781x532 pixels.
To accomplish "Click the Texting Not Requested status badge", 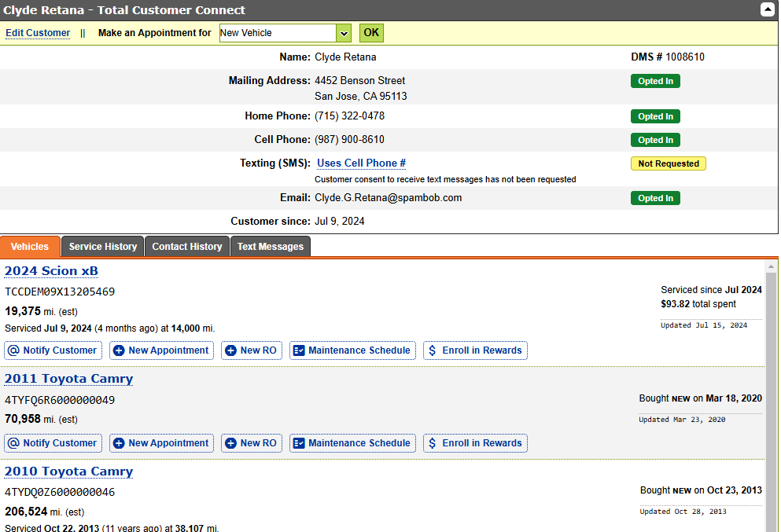I will pyautogui.click(x=668, y=163).
